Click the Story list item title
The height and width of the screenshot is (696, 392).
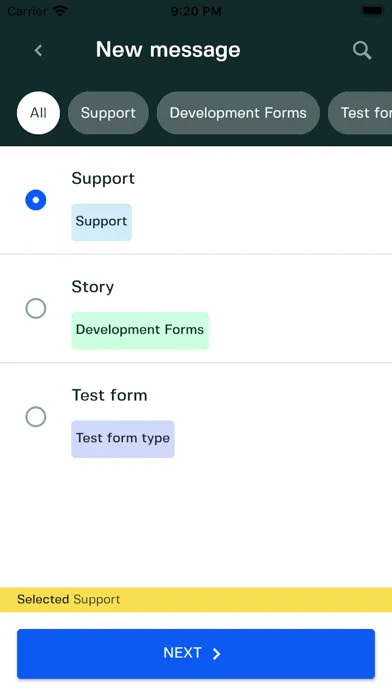(x=93, y=287)
